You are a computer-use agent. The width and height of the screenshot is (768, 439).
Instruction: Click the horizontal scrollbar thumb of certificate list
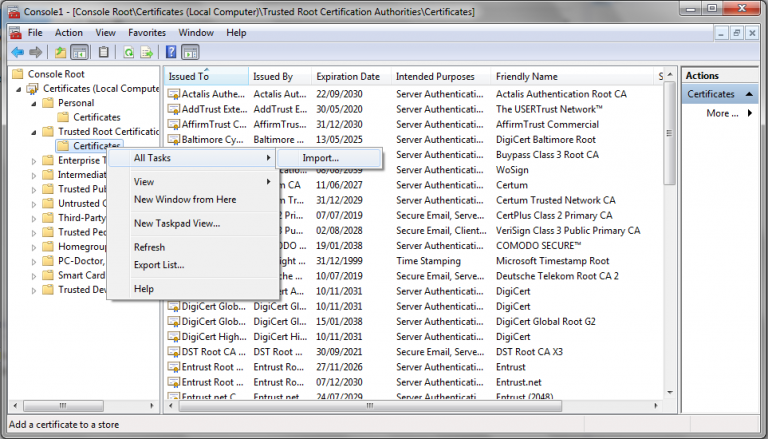(x=370, y=406)
